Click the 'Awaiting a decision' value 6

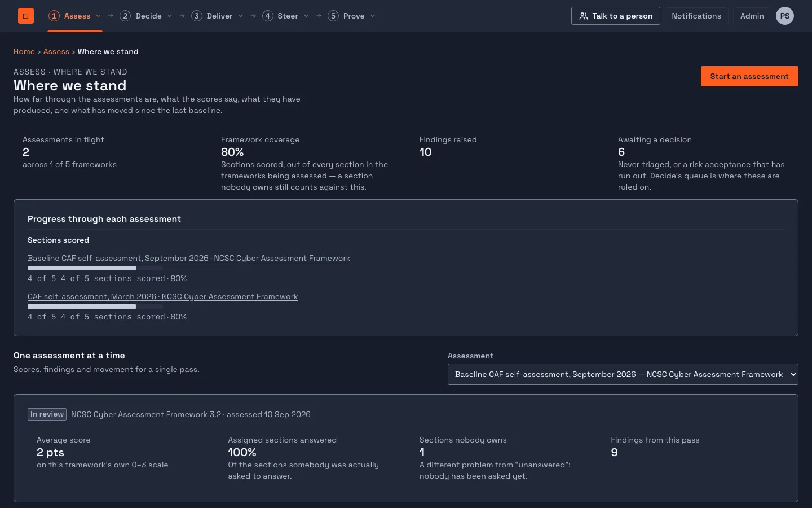tap(621, 152)
